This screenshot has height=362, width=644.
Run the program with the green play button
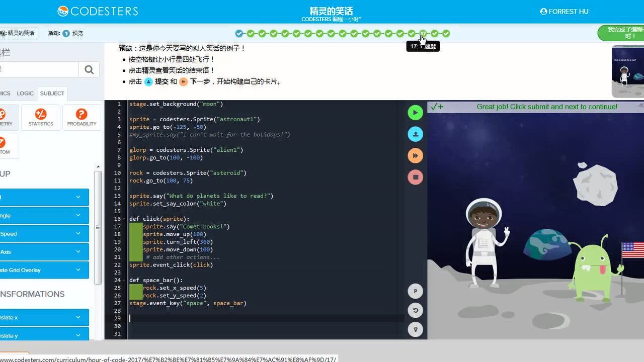click(x=415, y=112)
